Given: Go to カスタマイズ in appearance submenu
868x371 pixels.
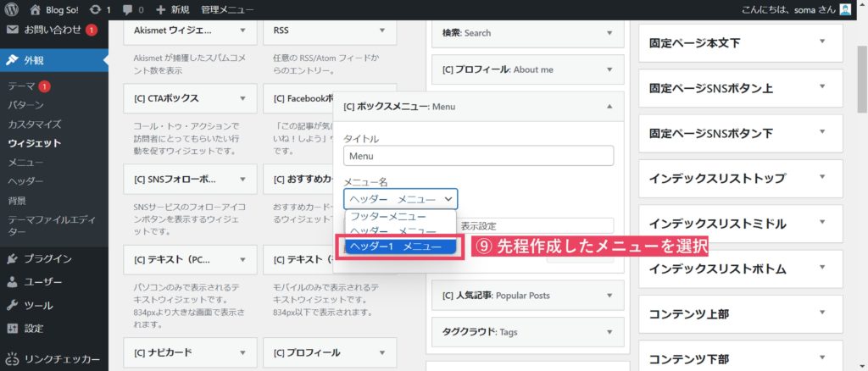Looking at the screenshot, I should tap(35, 124).
